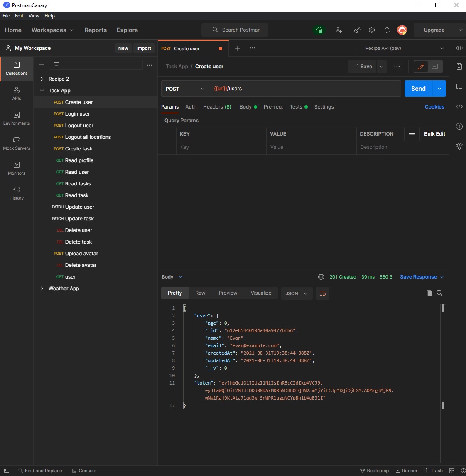This screenshot has height=476, width=466.
Task: Open the Trash from status bar
Action: pyautogui.click(x=433, y=471)
